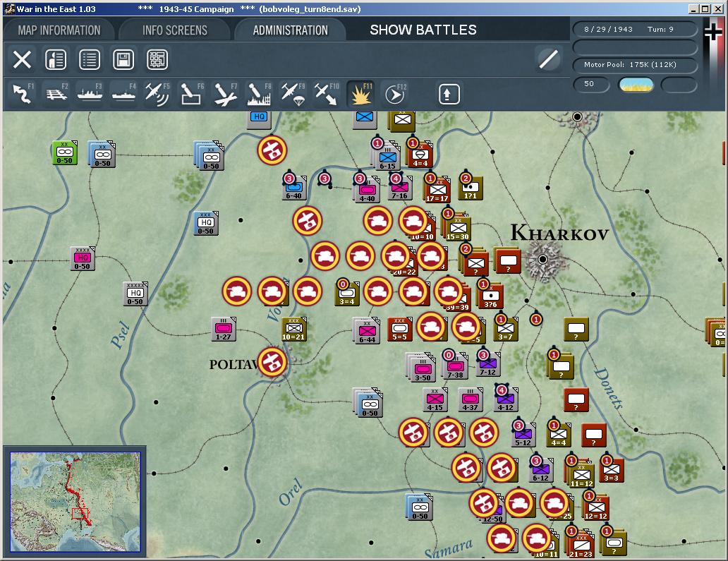Click the Motor Pool 175K readout

pyautogui.click(x=635, y=64)
